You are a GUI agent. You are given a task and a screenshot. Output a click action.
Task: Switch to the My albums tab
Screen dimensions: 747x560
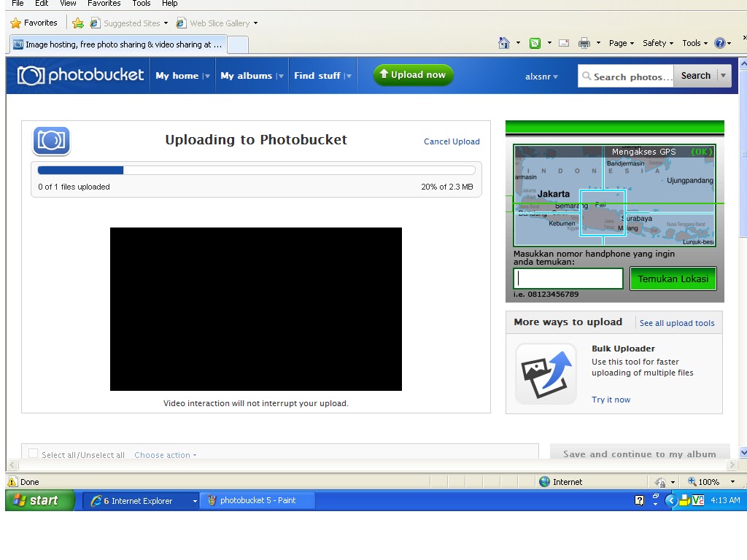tap(247, 75)
